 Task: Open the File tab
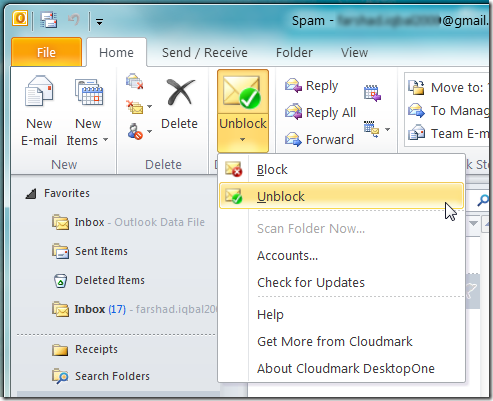tap(46, 53)
